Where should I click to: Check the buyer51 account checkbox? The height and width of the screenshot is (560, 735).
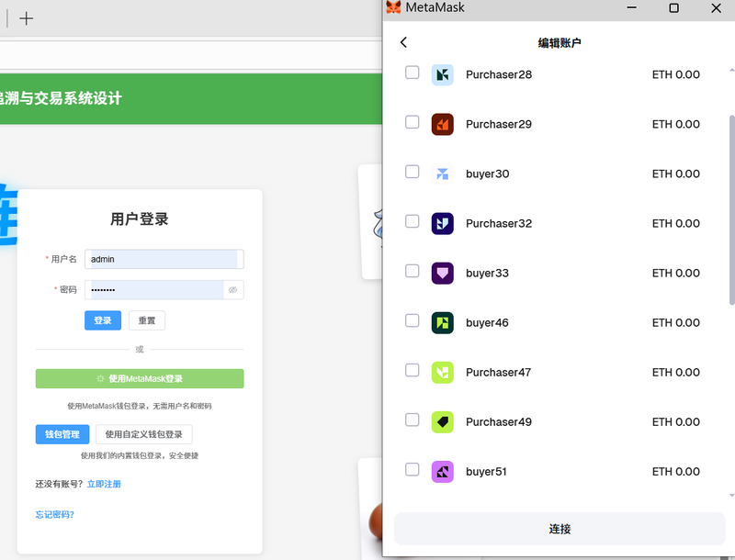click(412, 470)
